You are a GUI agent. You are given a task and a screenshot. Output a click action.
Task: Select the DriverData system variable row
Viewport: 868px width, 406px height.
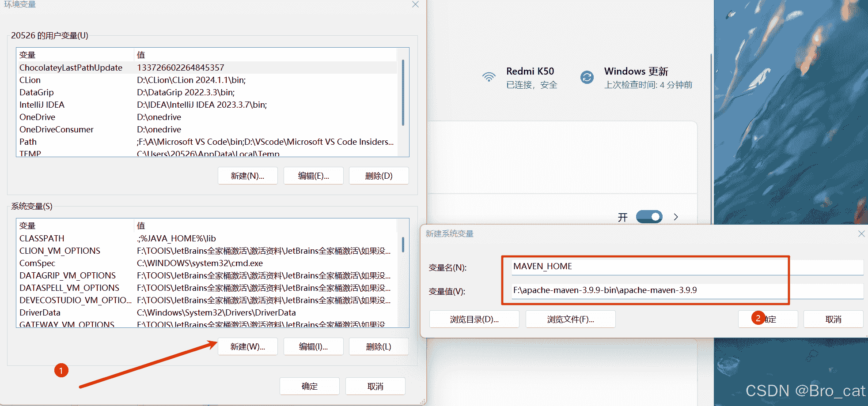click(207, 312)
